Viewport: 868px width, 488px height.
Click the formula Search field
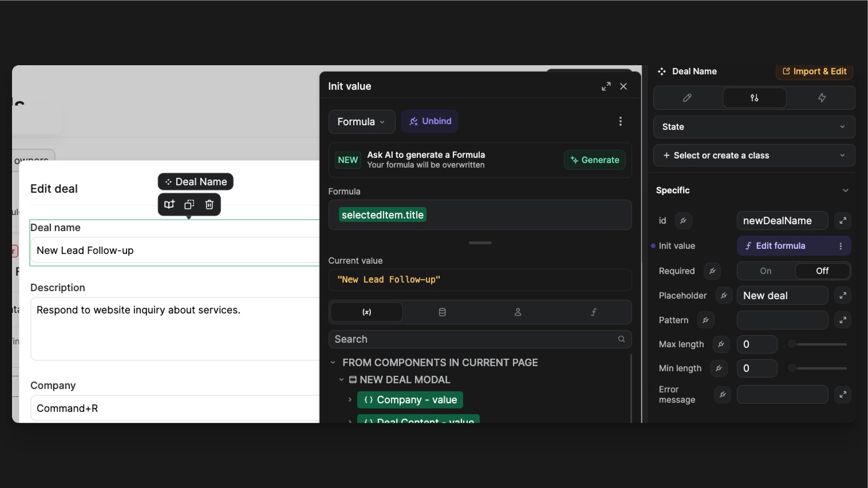pos(475,339)
